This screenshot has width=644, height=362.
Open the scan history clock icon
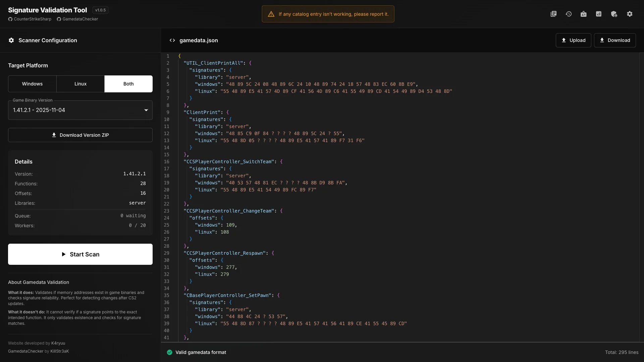569,14
